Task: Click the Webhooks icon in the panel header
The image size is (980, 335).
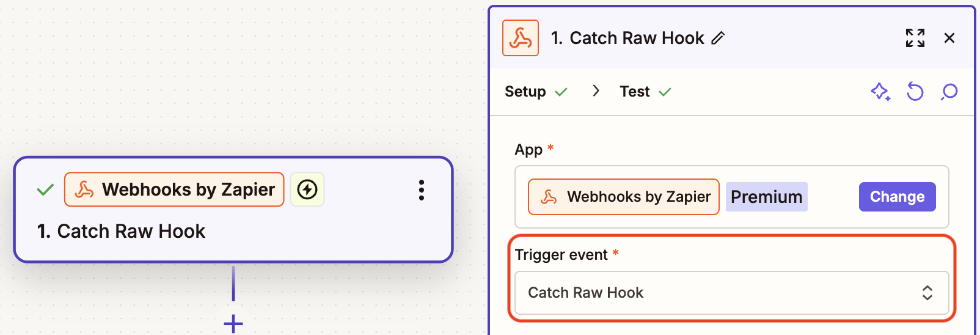Action: (521, 38)
